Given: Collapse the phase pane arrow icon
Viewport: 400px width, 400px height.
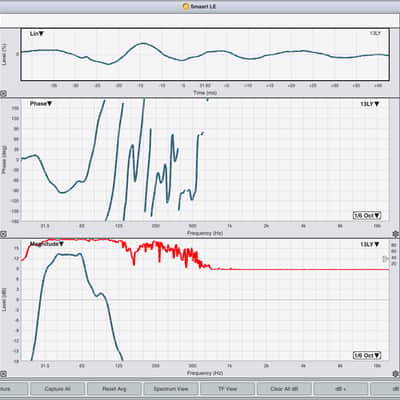Looking at the screenshot, I should click(3, 234).
